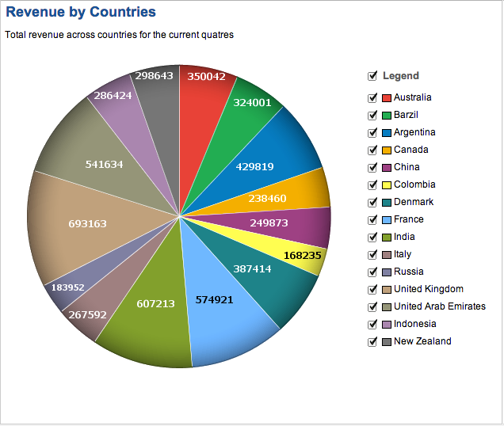The image size is (504, 426).
Task: Click the Italy legend label
Action: [403, 254]
